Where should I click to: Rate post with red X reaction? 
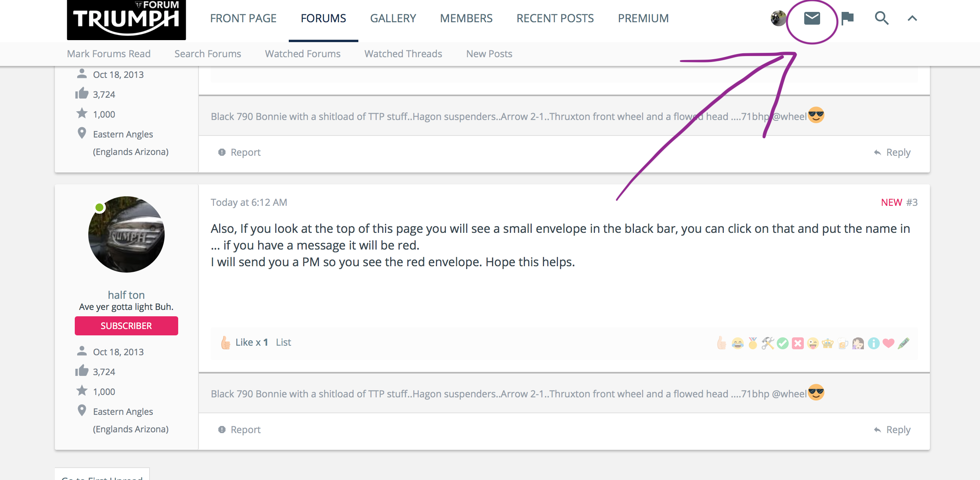pos(797,343)
